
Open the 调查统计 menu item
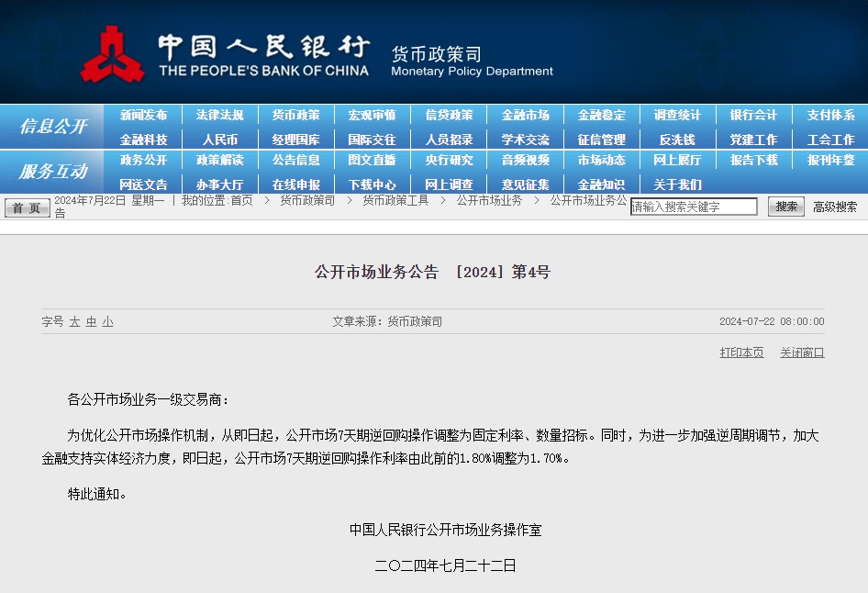677,115
